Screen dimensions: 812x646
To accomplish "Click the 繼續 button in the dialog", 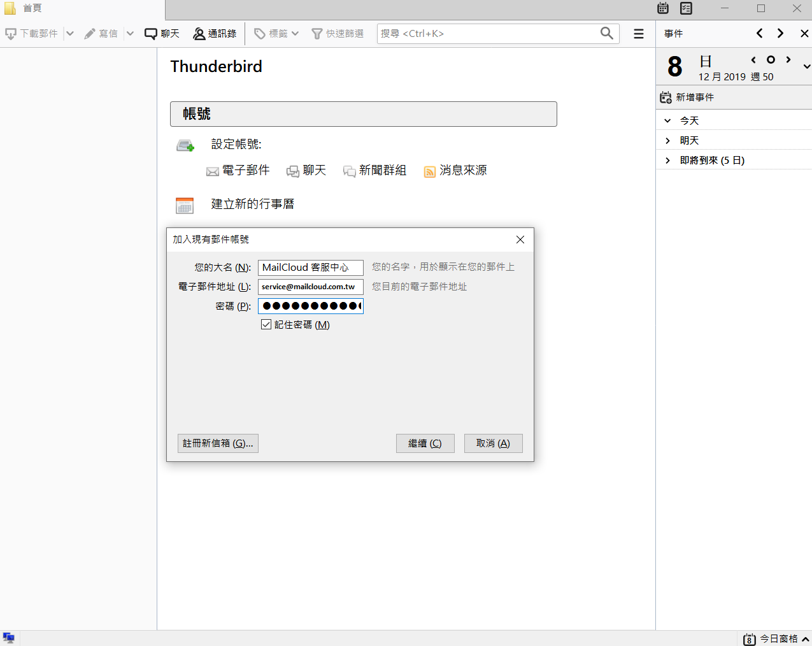I will click(425, 443).
